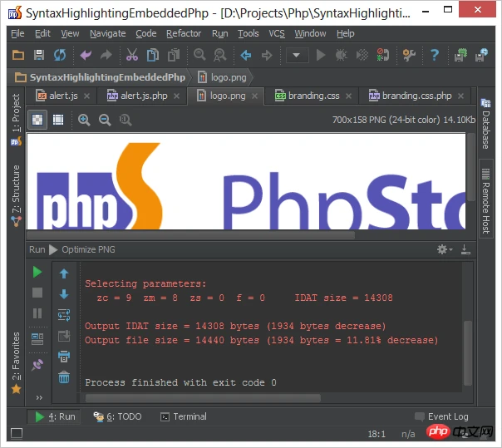Zoom in on the image
Screen dimensions: 502x448
[84, 120]
